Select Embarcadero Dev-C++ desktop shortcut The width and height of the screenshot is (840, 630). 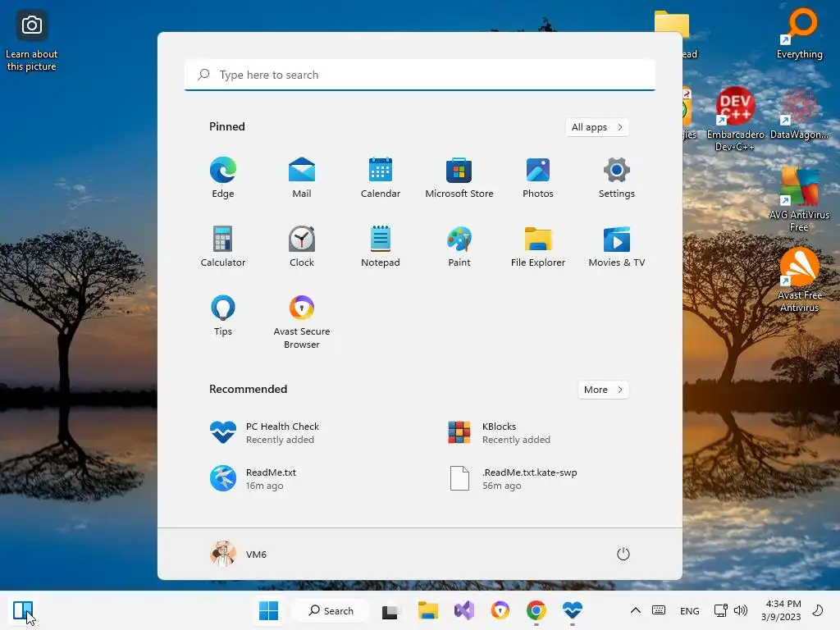735,119
